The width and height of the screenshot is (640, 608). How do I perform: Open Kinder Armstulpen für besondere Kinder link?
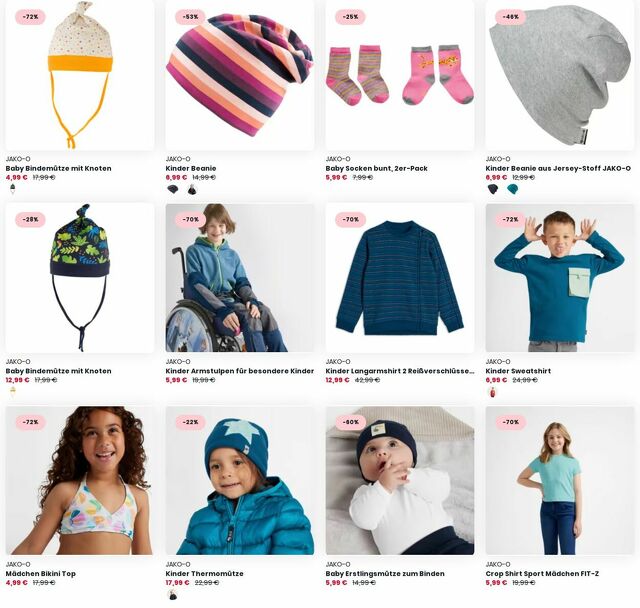point(240,371)
